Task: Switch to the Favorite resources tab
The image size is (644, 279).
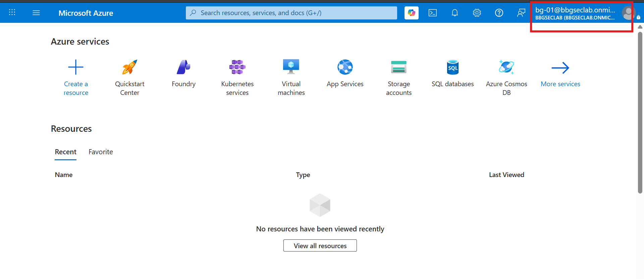Action: coord(101,152)
